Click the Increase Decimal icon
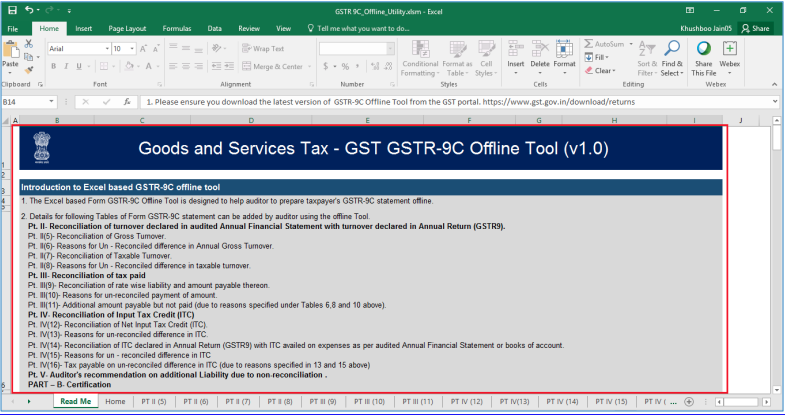This screenshot has width=786, height=415. pos(375,66)
